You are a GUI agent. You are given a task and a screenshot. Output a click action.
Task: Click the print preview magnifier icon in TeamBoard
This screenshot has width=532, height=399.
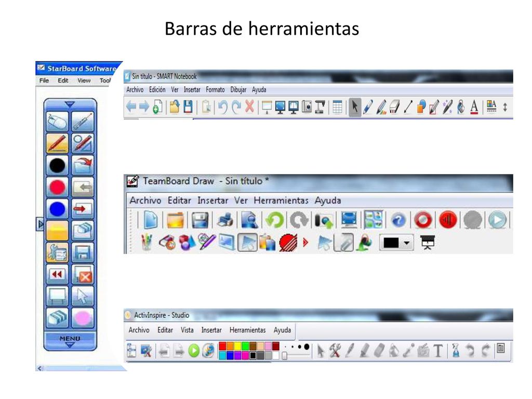[x=249, y=220]
